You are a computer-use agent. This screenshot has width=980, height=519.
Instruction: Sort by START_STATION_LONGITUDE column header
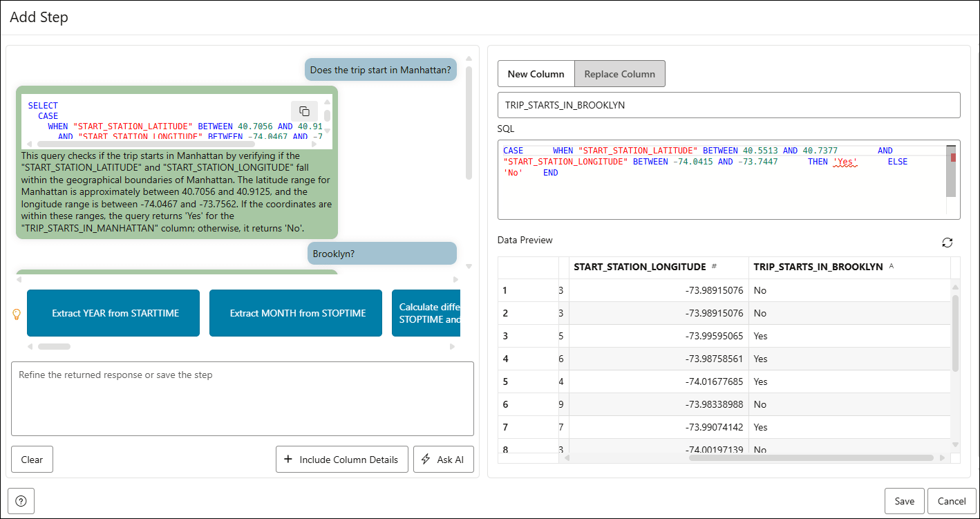tap(639, 267)
